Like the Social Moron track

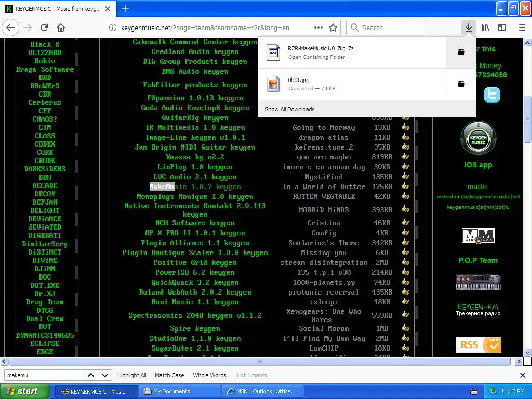click(405, 328)
